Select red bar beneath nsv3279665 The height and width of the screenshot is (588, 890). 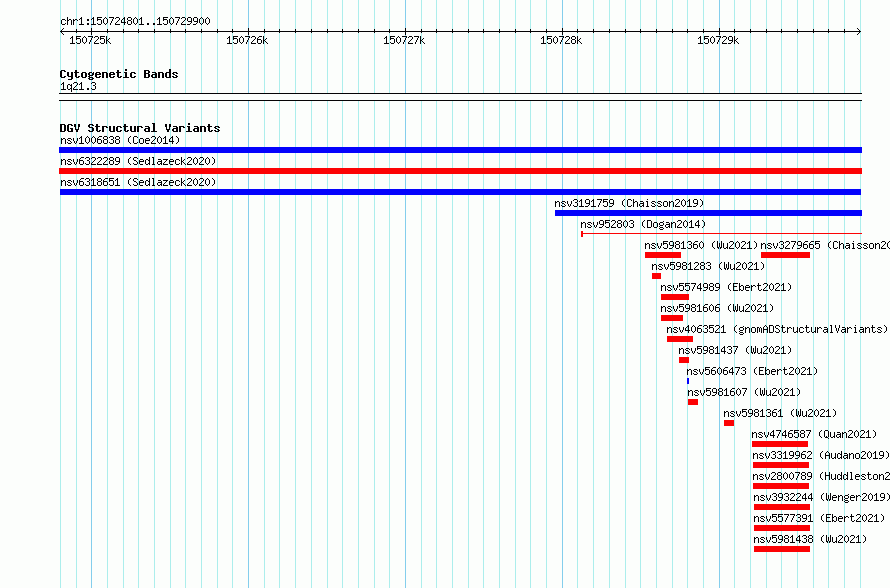point(785,255)
